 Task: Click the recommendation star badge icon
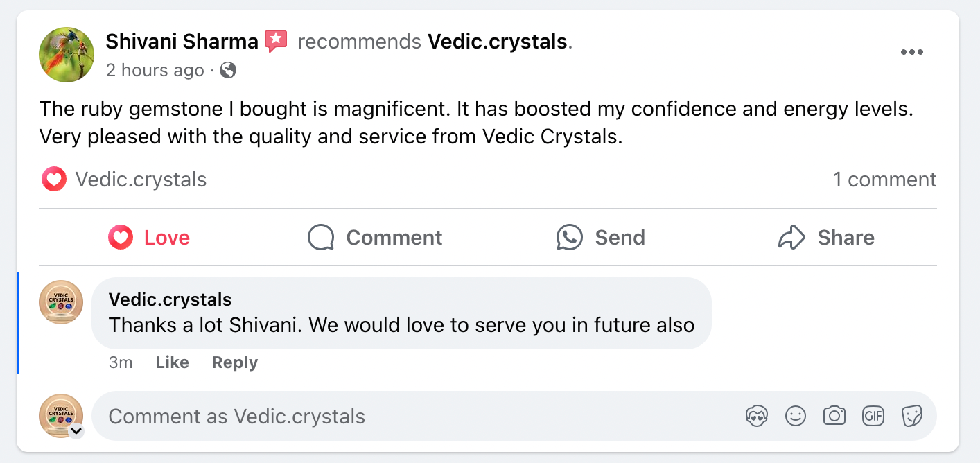coord(276,42)
